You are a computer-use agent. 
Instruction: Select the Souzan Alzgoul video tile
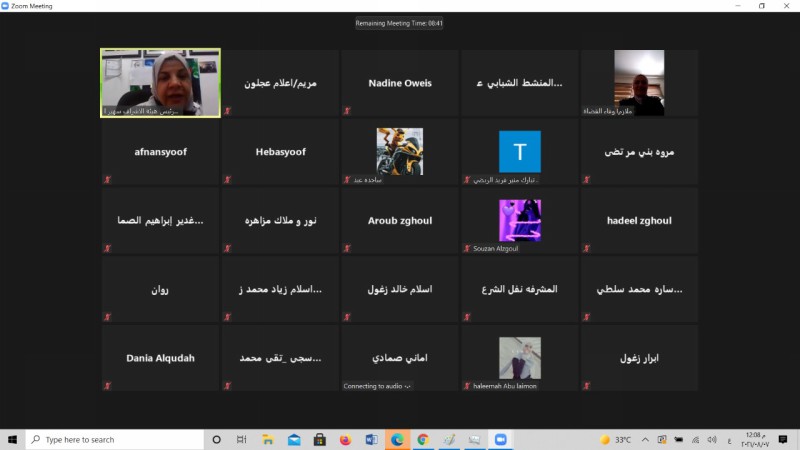[519, 220]
